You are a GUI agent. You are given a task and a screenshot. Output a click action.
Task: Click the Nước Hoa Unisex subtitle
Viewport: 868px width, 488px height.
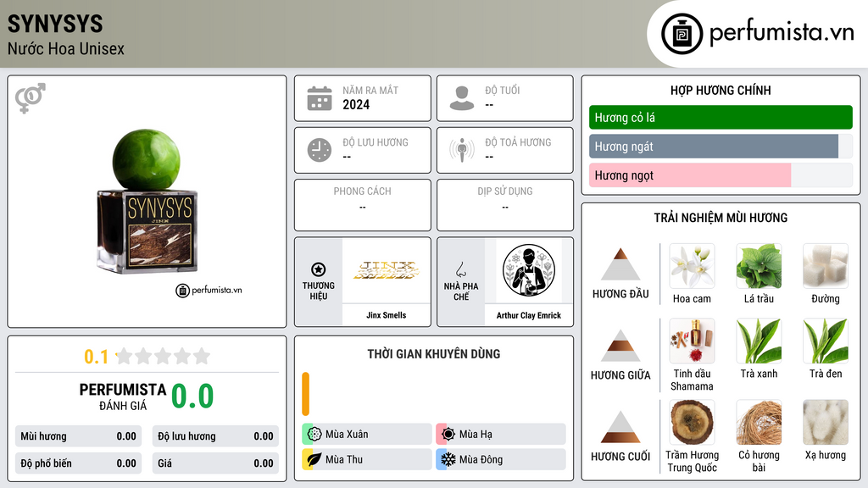(66, 48)
